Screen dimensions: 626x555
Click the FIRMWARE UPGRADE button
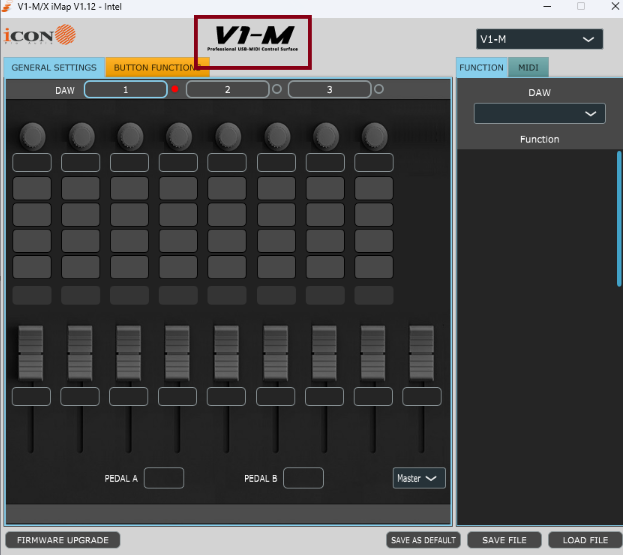(x=63, y=540)
